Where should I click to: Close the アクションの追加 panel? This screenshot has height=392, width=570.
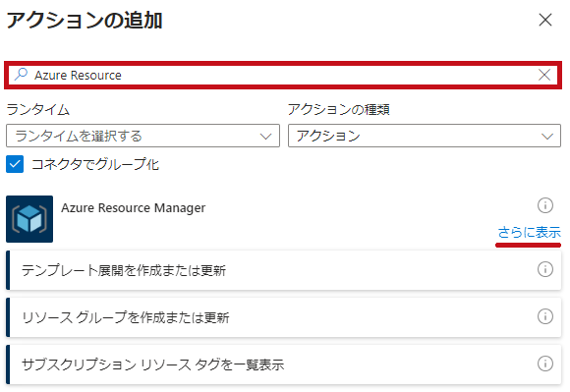[x=545, y=20]
